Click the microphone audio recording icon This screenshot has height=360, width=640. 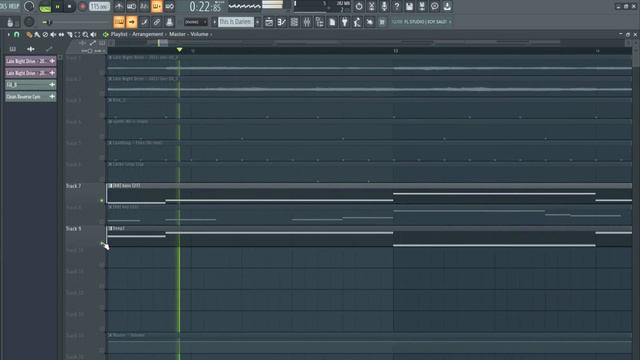pyautogui.click(x=384, y=6)
